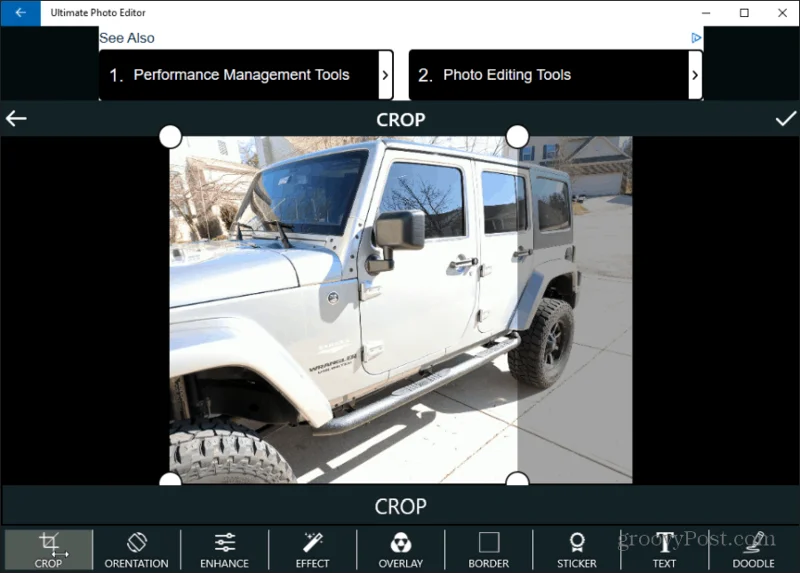Open the Doodle tool
Image resolution: width=800 pixels, height=573 pixels.
(753, 550)
